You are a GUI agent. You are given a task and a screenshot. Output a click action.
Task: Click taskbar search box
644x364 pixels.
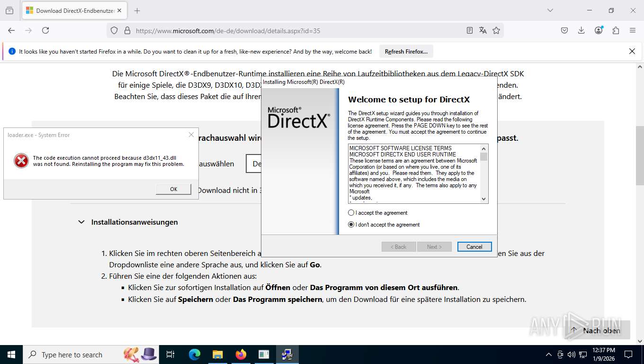point(91,355)
